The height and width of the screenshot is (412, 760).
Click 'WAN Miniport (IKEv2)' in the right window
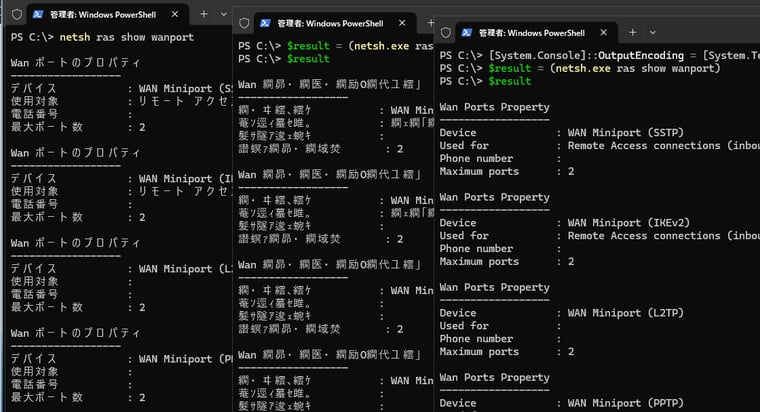point(629,223)
